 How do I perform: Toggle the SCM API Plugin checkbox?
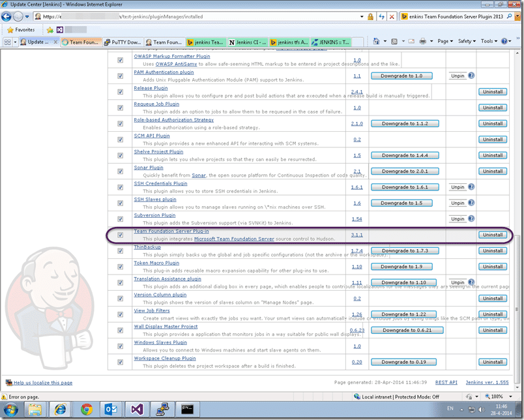pos(121,140)
